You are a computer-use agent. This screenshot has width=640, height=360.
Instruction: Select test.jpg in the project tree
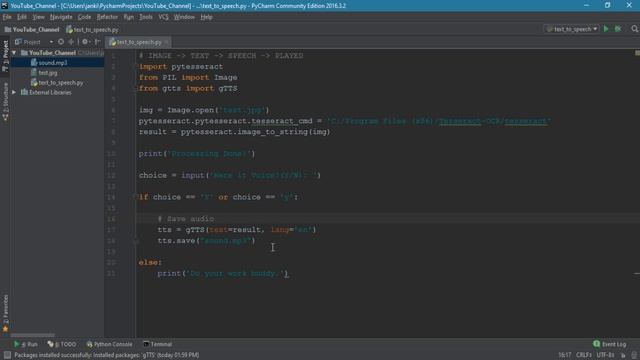[x=48, y=73]
